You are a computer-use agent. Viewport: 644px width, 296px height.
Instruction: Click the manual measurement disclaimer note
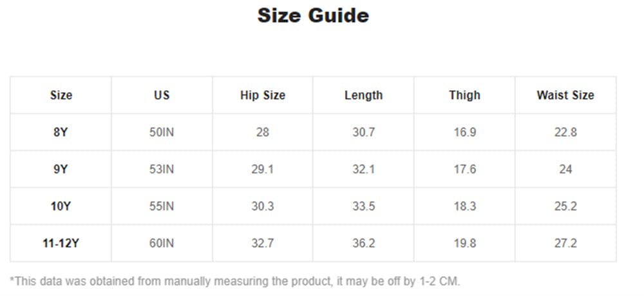[235, 281]
